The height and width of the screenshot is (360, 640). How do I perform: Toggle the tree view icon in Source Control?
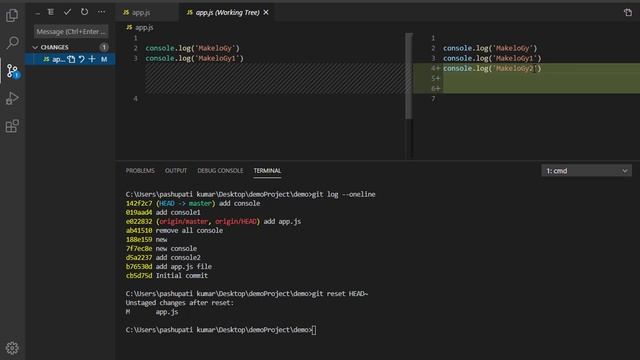point(51,12)
